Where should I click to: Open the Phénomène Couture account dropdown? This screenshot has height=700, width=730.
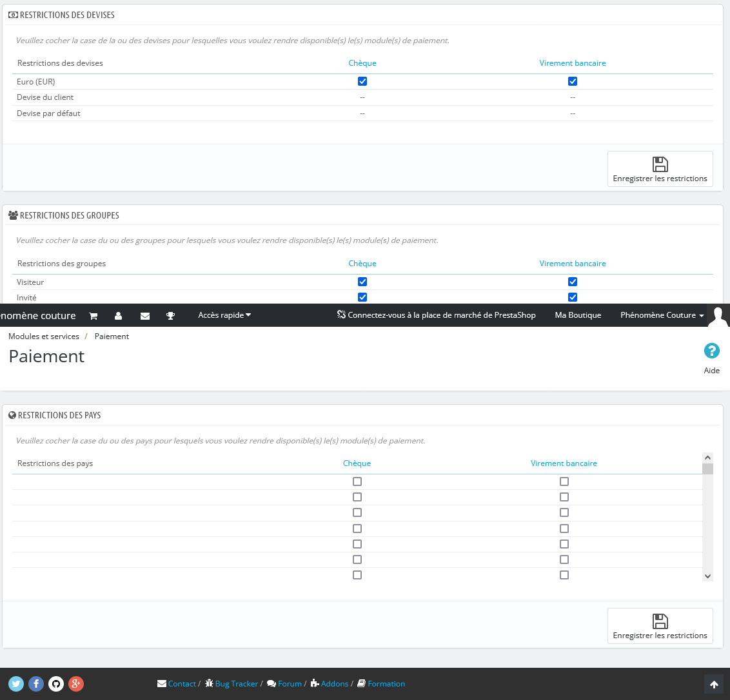[x=662, y=315]
